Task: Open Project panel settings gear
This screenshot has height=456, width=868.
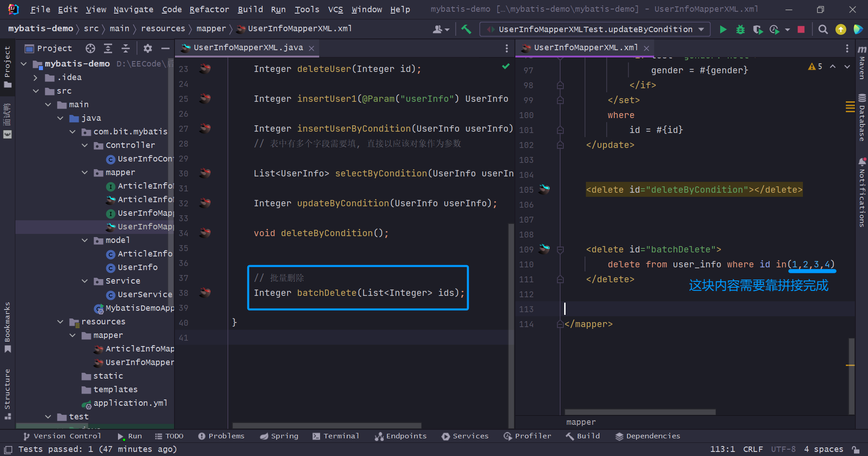Action: [147, 48]
